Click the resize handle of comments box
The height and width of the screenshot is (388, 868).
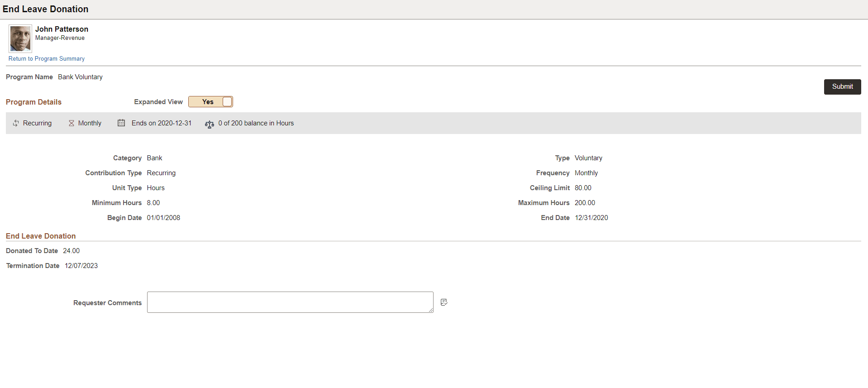coord(431,310)
